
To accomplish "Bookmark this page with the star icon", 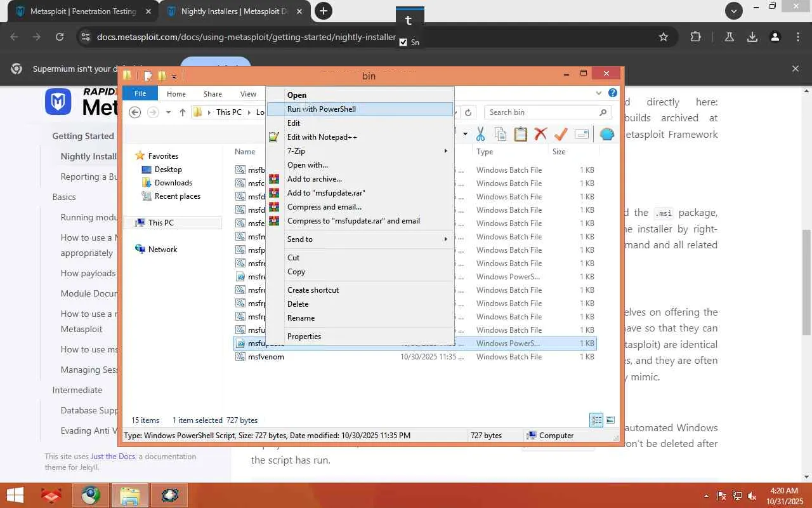I will [664, 37].
